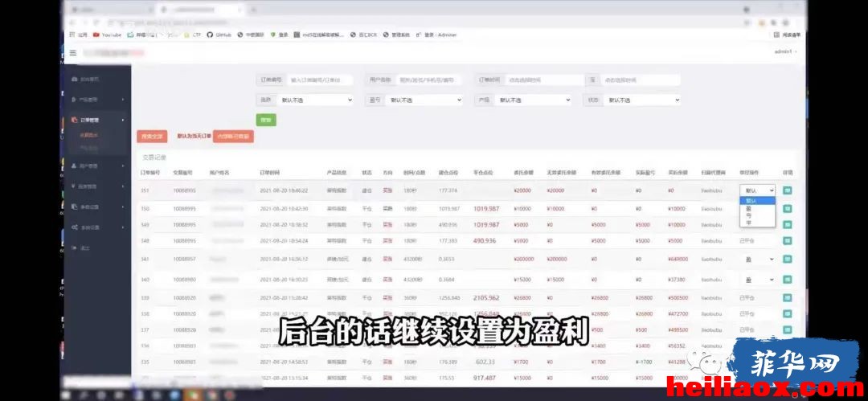Click the left orange button above the table

152,137
